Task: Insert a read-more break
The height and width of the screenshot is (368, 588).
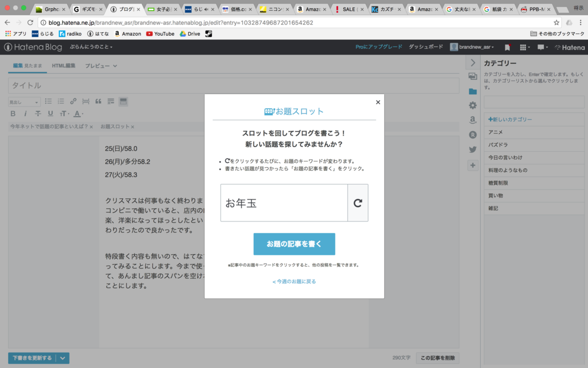Action: pyautogui.click(x=86, y=101)
